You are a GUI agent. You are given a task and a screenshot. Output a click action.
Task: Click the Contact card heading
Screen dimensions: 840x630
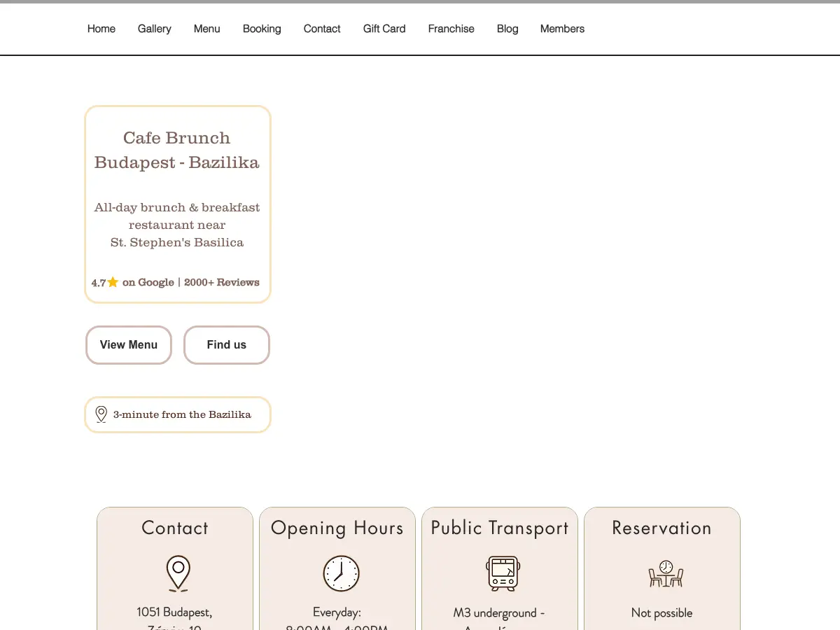[x=175, y=528]
